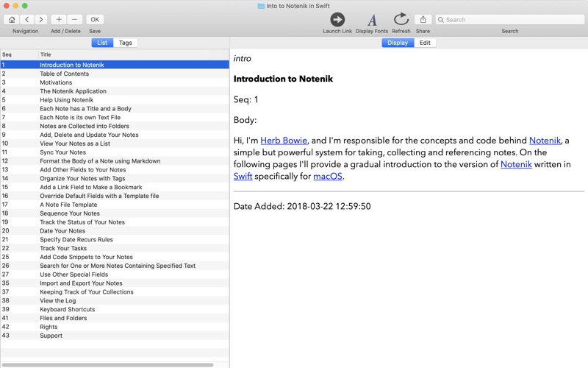Select the 'Motivations' note
This screenshot has height=368, width=588.
[115, 82]
